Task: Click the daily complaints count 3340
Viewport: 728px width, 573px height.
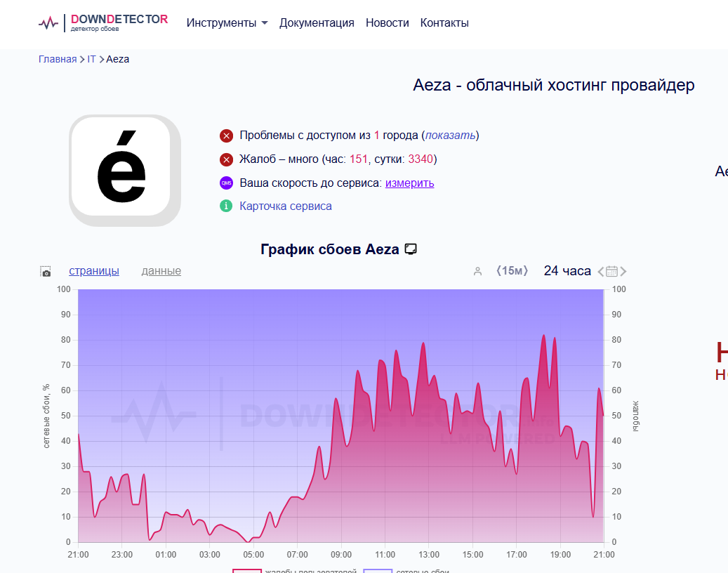Action: click(x=421, y=159)
